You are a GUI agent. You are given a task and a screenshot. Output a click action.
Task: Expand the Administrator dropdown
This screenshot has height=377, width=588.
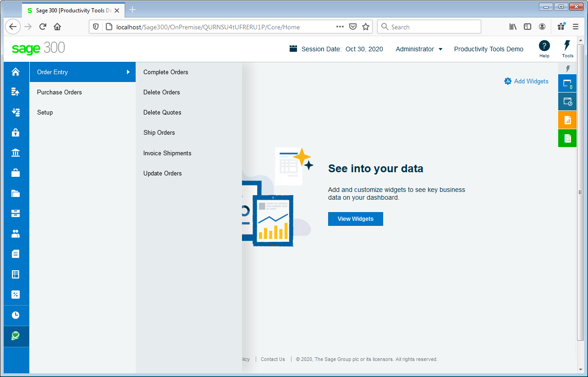[x=419, y=49]
